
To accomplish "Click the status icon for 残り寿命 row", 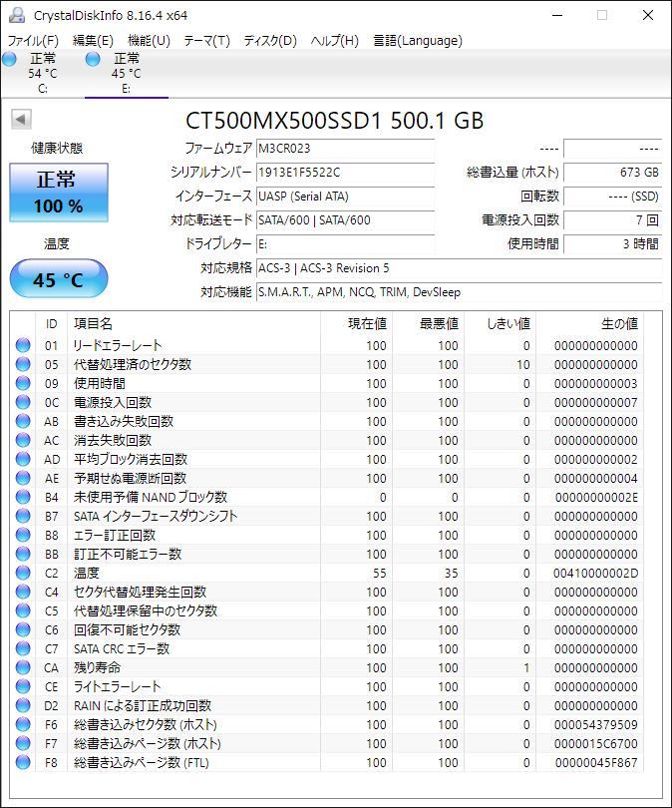I will click(x=23, y=667).
